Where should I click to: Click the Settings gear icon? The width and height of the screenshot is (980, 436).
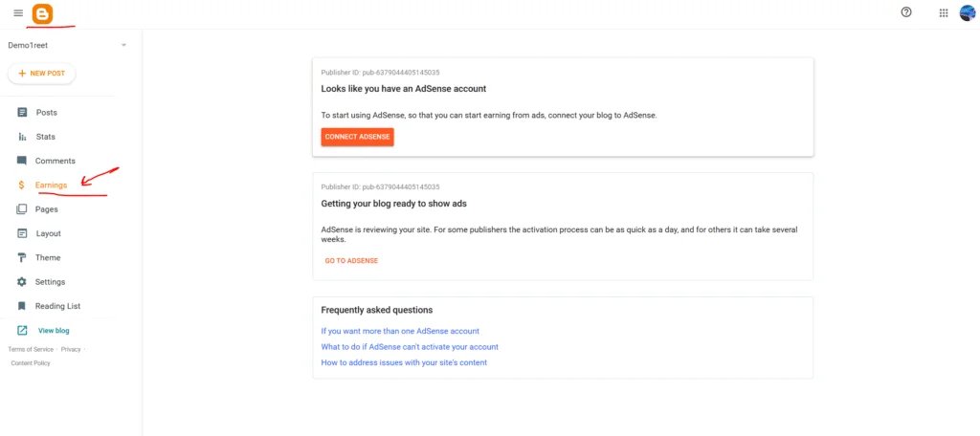click(22, 282)
